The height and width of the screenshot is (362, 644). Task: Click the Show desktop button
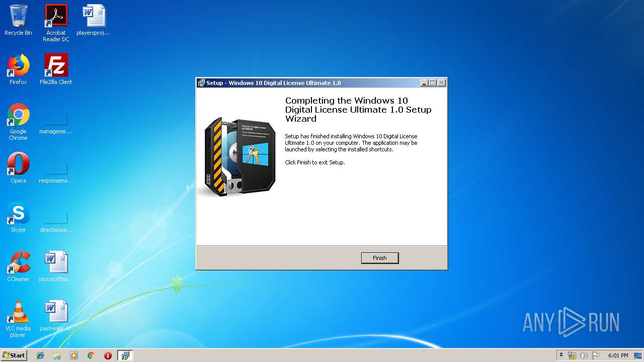tap(638, 355)
